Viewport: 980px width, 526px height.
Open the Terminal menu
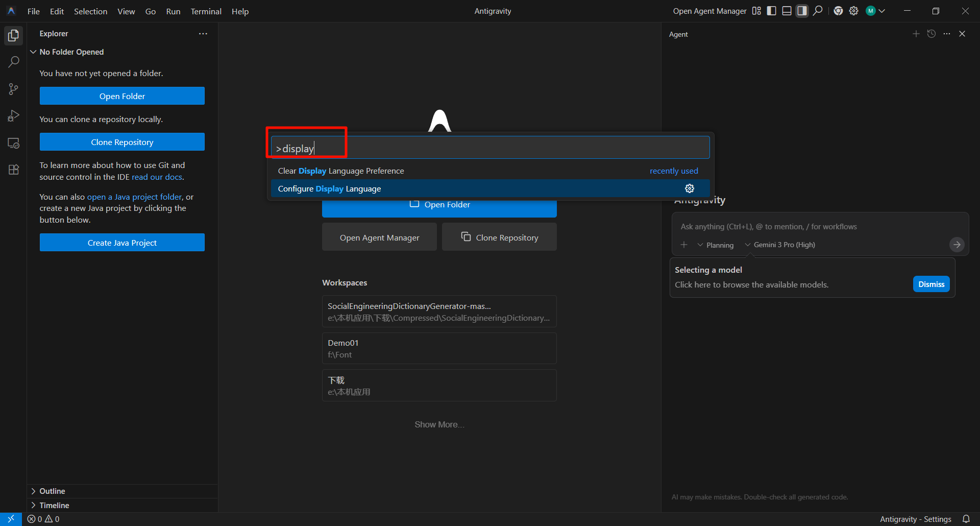coord(206,11)
